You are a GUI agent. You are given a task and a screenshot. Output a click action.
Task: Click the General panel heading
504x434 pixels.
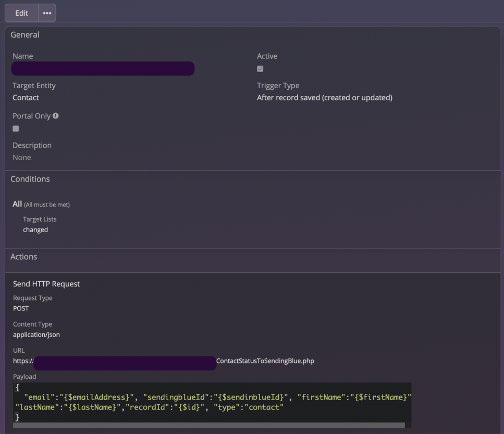tap(25, 35)
